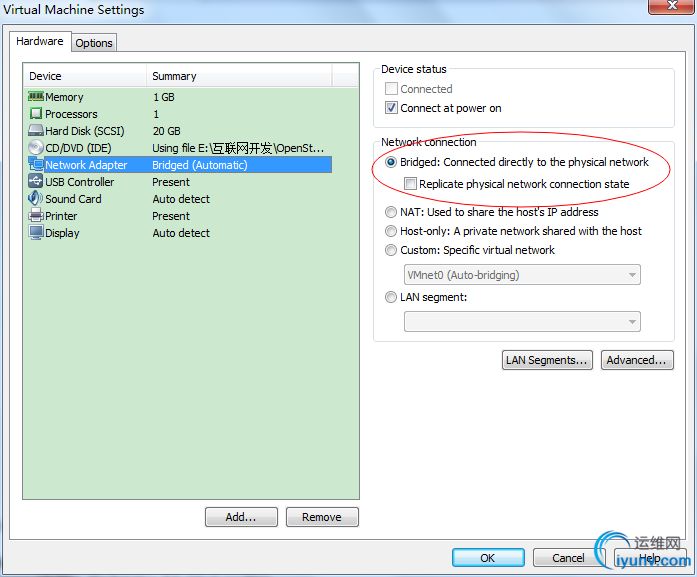
Task: Select the Sound Card row label
Action: click(x=73, y=199)
